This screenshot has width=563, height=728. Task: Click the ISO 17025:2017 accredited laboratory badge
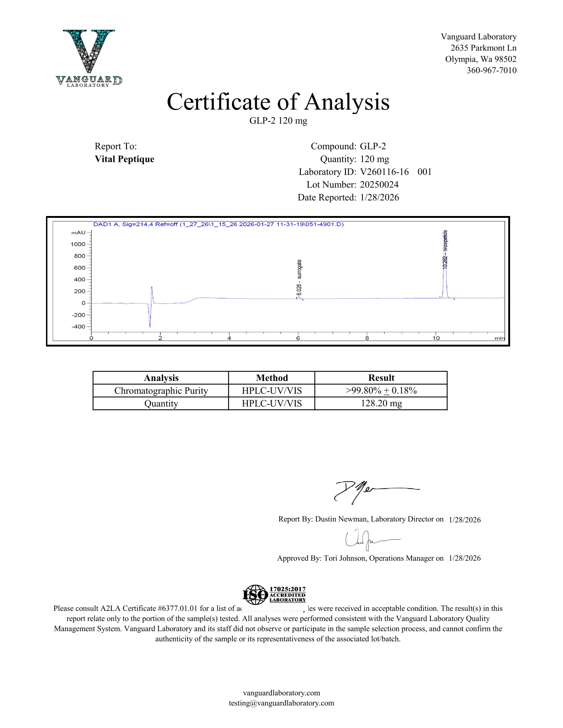point(274,594)
